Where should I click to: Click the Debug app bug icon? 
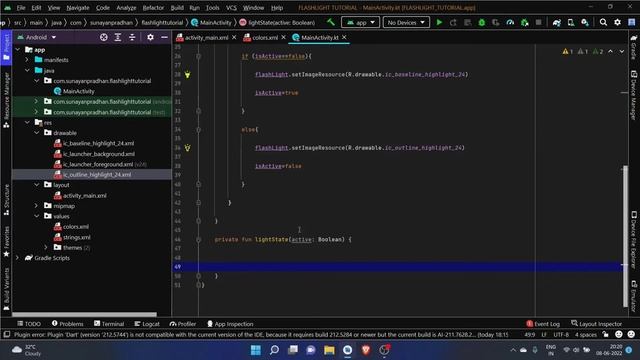tap(482, 22)
